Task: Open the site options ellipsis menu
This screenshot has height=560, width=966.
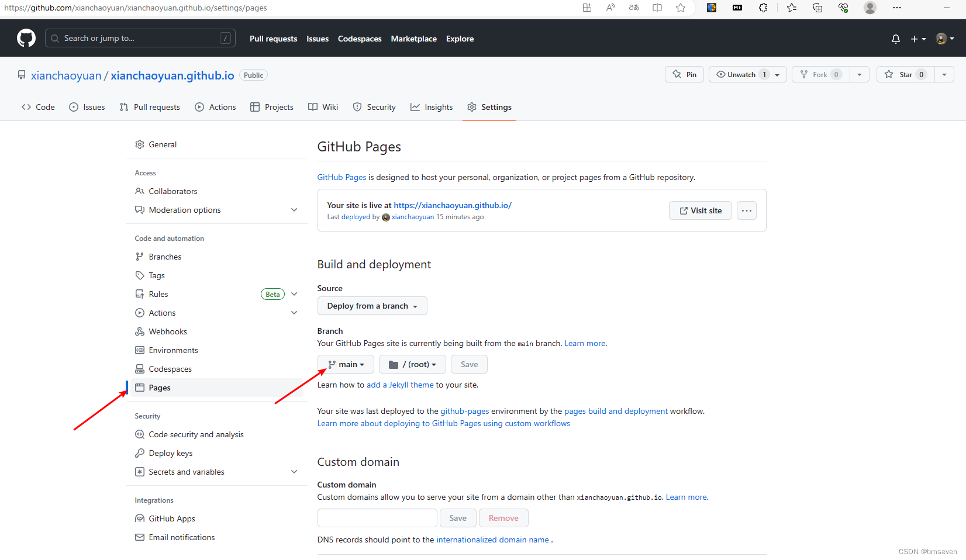Action: click(x=746, y=210)
